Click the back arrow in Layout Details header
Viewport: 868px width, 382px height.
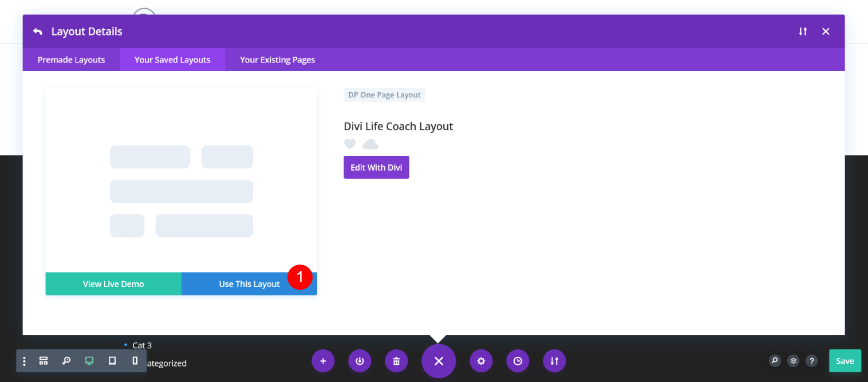tap(38, 31)
